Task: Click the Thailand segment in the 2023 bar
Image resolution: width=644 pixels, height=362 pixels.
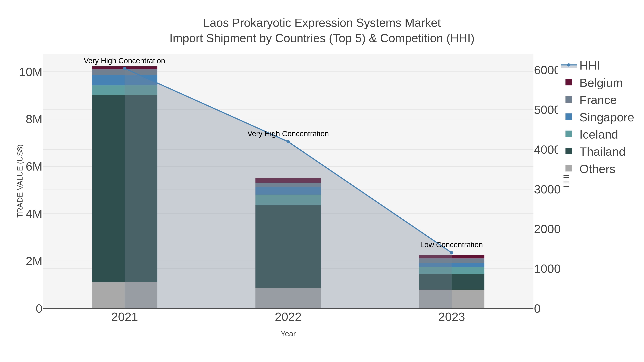Action: pyautogui.click(x=452, y=282)
